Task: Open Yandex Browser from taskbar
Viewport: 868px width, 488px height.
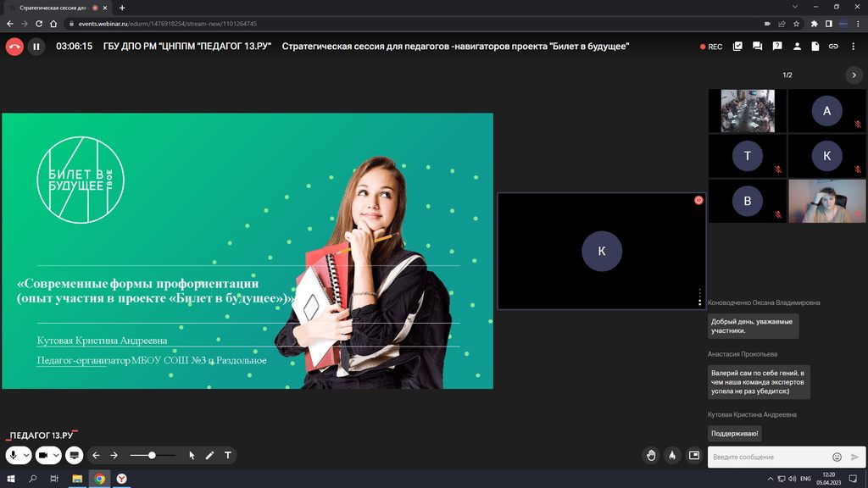Action: (122, 479)
